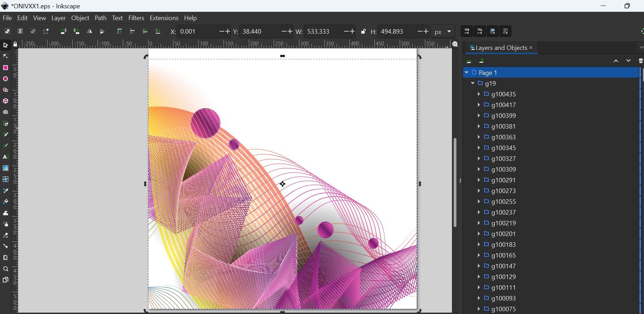The height and width of the screenshot is (314, 644).
Task: Collapse the g19 group
Action: [473, 83]
